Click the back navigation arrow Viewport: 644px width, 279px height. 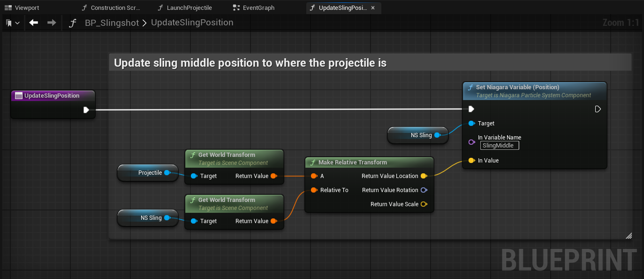tap(33, 23)
